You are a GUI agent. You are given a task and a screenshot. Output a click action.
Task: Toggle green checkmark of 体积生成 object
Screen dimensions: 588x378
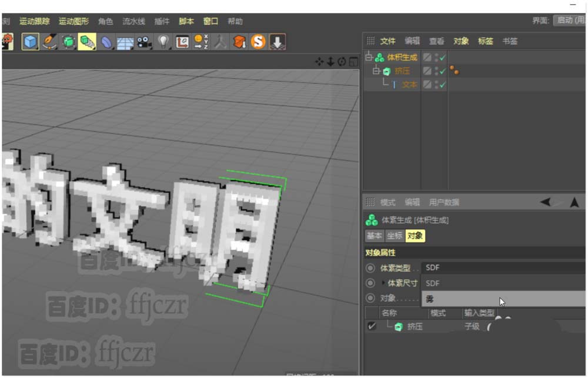tap(442, 58)
